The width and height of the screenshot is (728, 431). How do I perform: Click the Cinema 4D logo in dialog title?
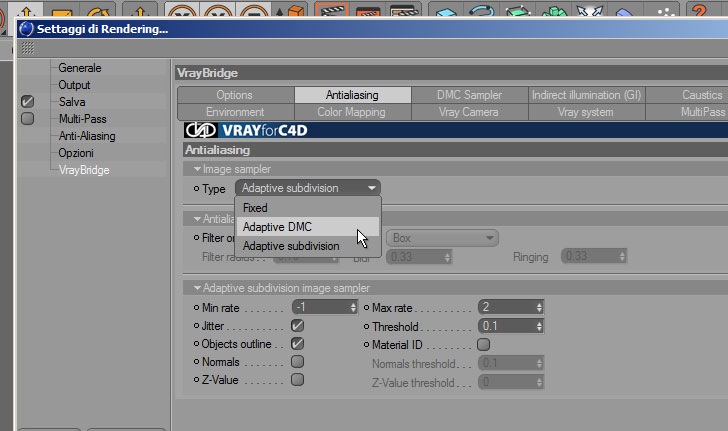[x=26, y=29]
